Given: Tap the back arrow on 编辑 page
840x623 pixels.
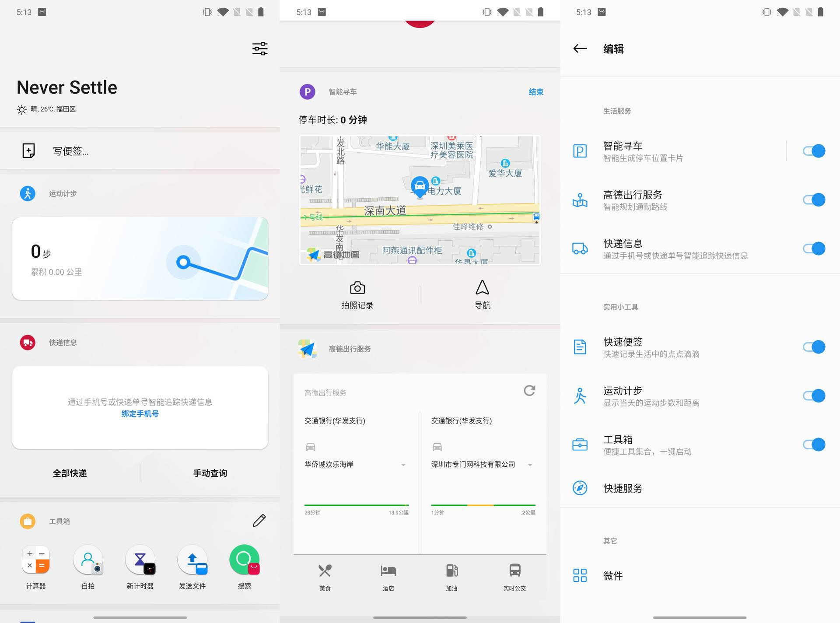Looking at the screenshot, I should pos(580,49).
